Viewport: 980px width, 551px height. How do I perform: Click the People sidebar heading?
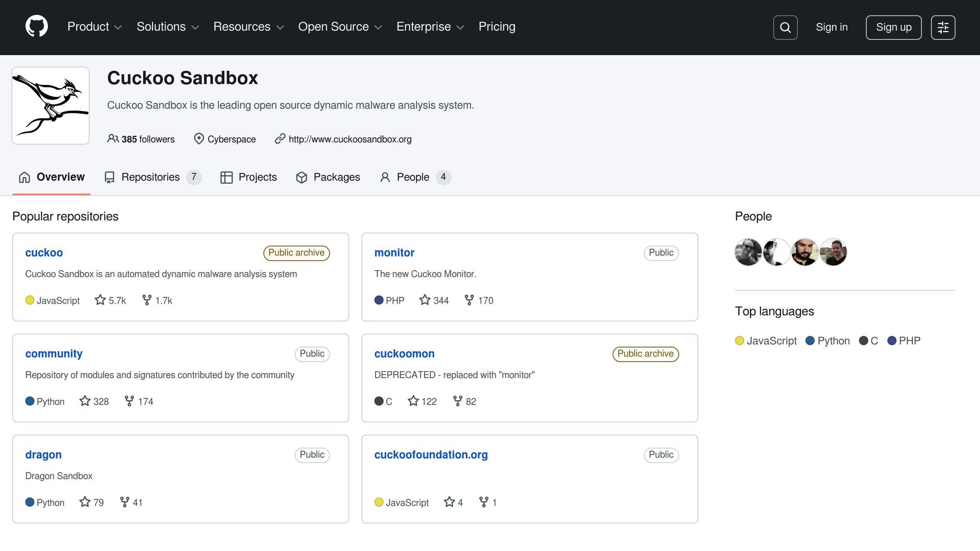click(753, 216)
